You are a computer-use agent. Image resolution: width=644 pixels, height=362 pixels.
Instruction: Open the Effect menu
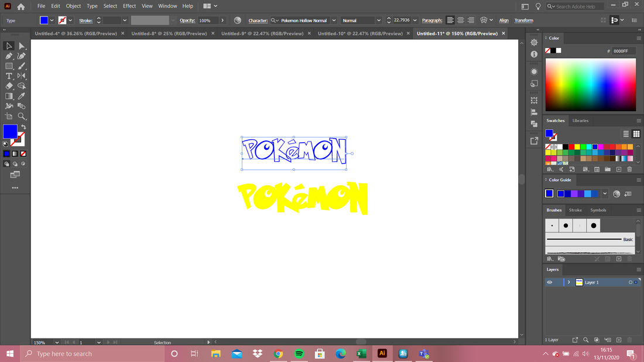[129, 6]
